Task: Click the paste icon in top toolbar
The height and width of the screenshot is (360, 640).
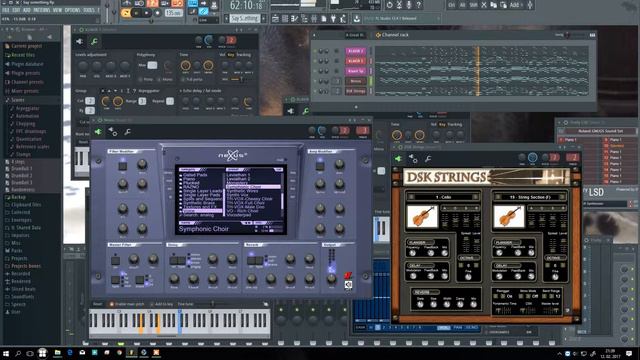Action: 503,5
